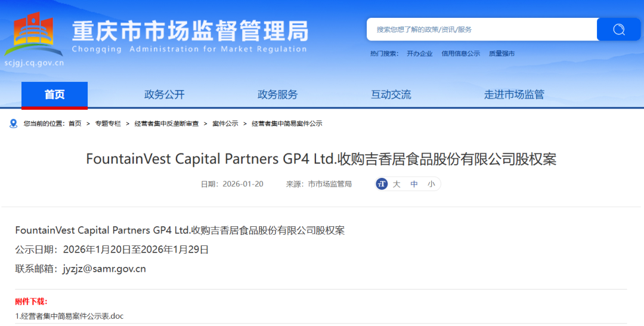This screenshot has width=644, height=326.
Task: Click the 重庆市市场监督管理局 site title
Action: click(x=190, y=31)
